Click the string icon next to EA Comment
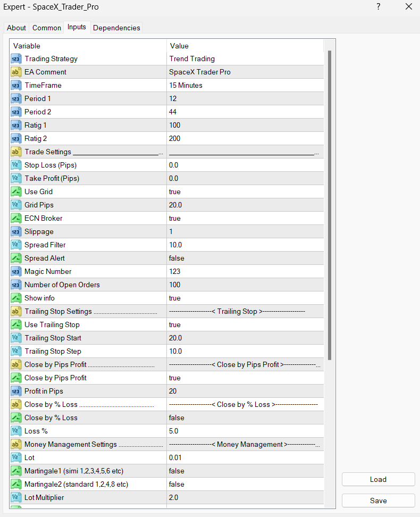Viewport: 420px width, 517px height. [x=16, y=72]
